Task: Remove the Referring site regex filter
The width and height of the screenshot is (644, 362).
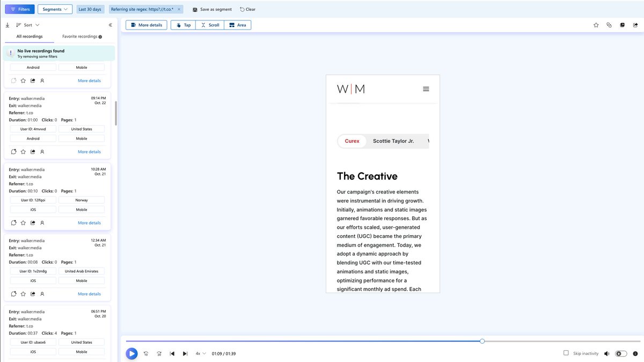Action: [x=179, y=9]
